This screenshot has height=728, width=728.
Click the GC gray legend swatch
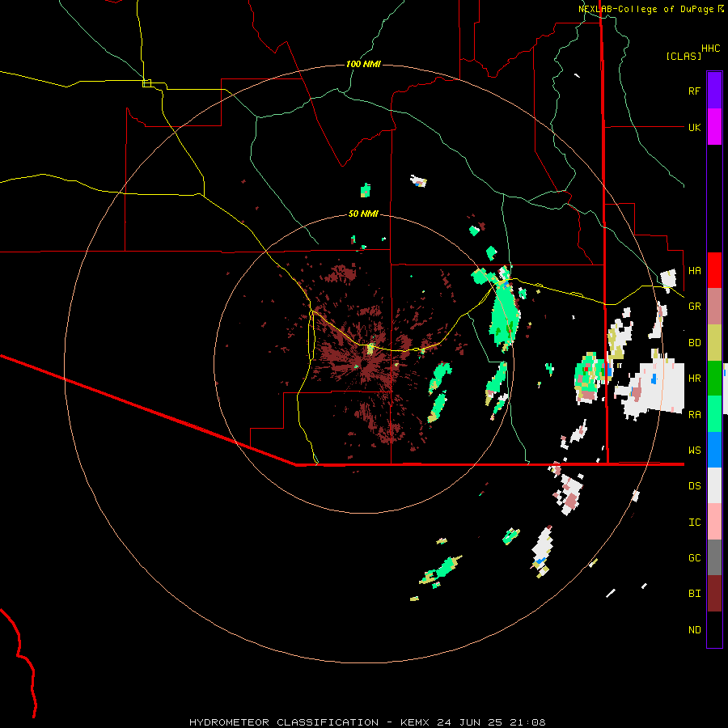(714, 557)
